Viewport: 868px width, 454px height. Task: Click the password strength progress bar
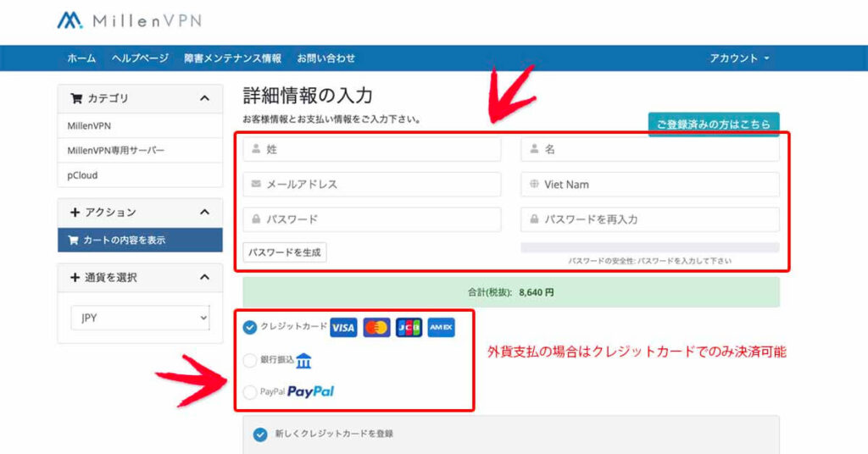(x=650, y=247)
